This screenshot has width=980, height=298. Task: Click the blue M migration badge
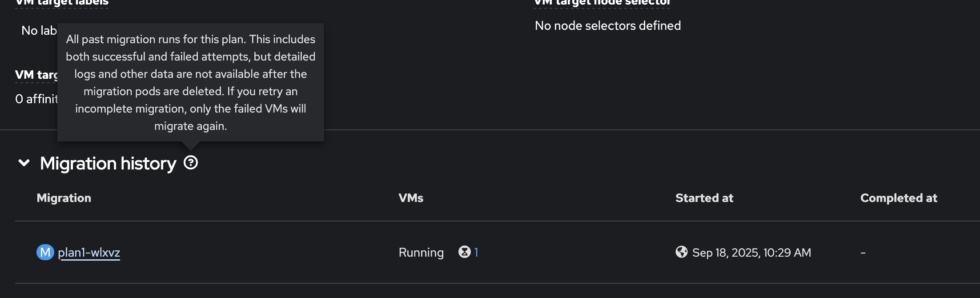45,252
